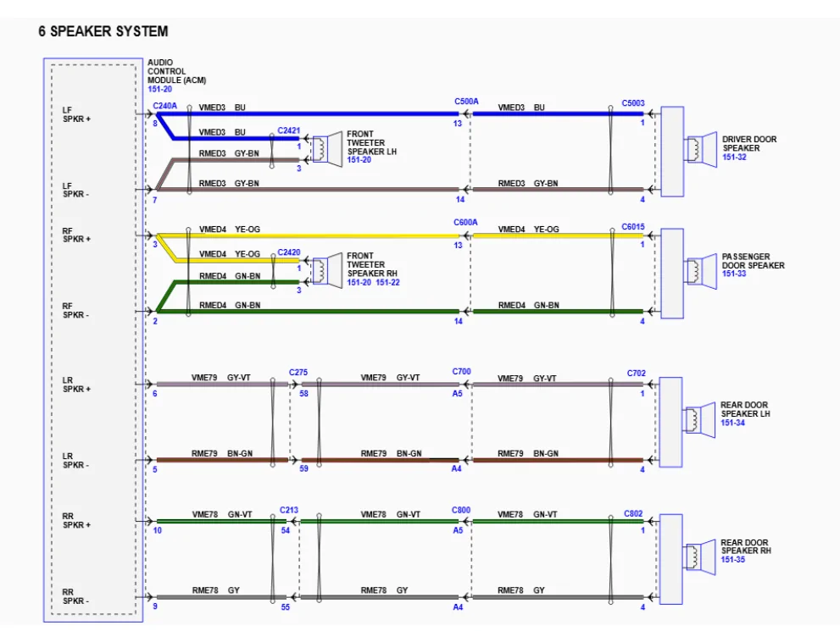840x631 pixels.
Task: Click VME78 GN-VT label next to ACM pin 10
Action: [x=222, y=515]
